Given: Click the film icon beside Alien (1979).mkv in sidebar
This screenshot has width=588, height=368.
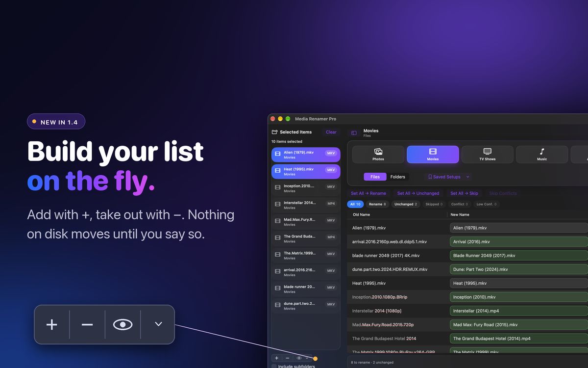Looking at the screenshot, I should pyautogui.click(x=278, y=154).
